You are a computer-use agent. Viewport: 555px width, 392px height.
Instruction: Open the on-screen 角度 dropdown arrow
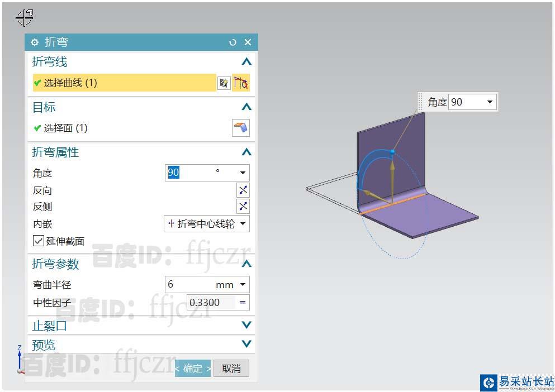pyautogui.click(x=490, y=102)
